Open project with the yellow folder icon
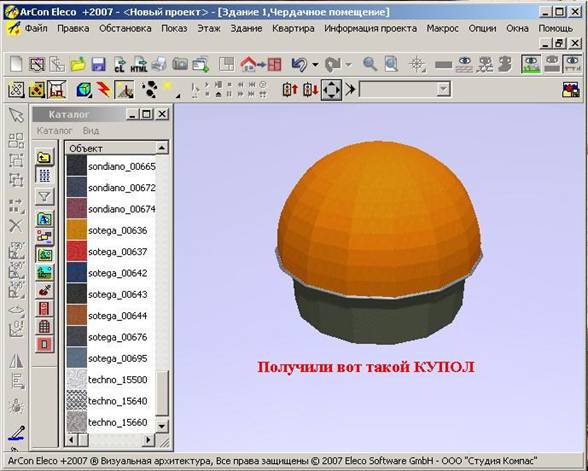The height and width of the screenshot is (471, 588). tap(78, 64)
